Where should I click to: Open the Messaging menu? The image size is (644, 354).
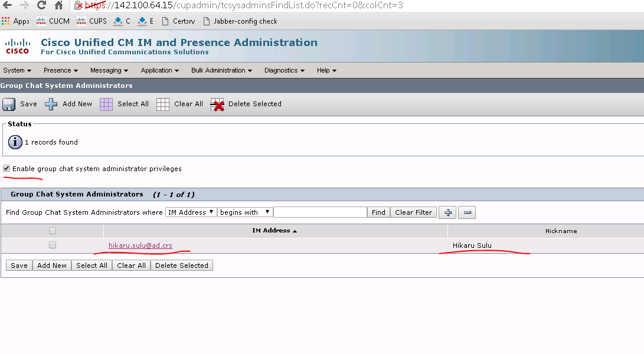pyautogui.click(x=109, y=70)
